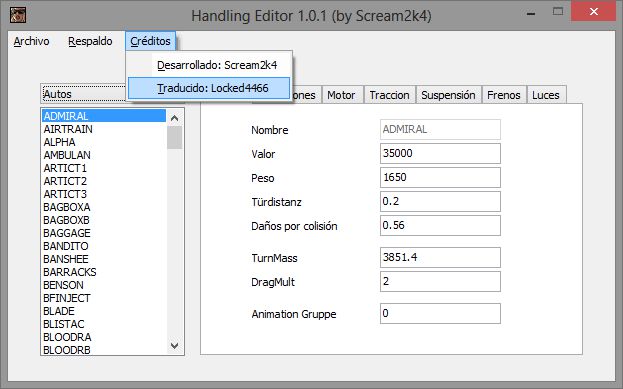Open the Suspensión tab

[448, 95]
